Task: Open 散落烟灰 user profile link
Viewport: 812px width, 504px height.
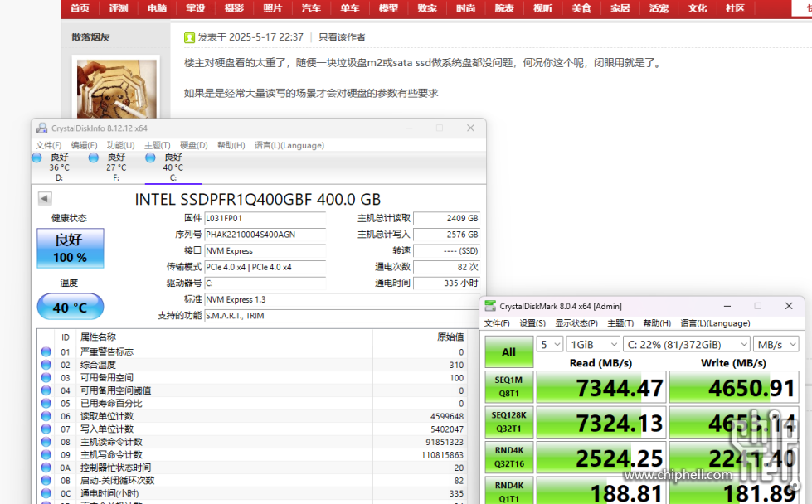Action: pos(90,37)
